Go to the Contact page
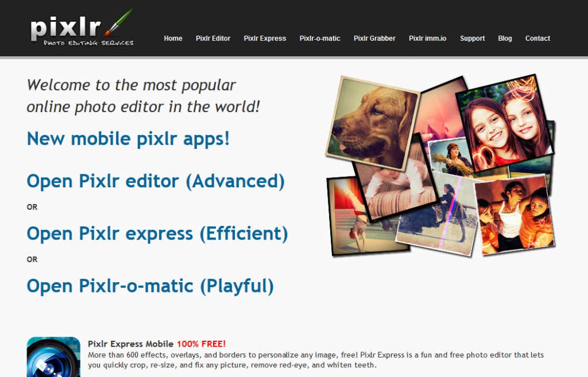This screenshot has width=588, height=377. pyautogui.click(x=537, y=39)
